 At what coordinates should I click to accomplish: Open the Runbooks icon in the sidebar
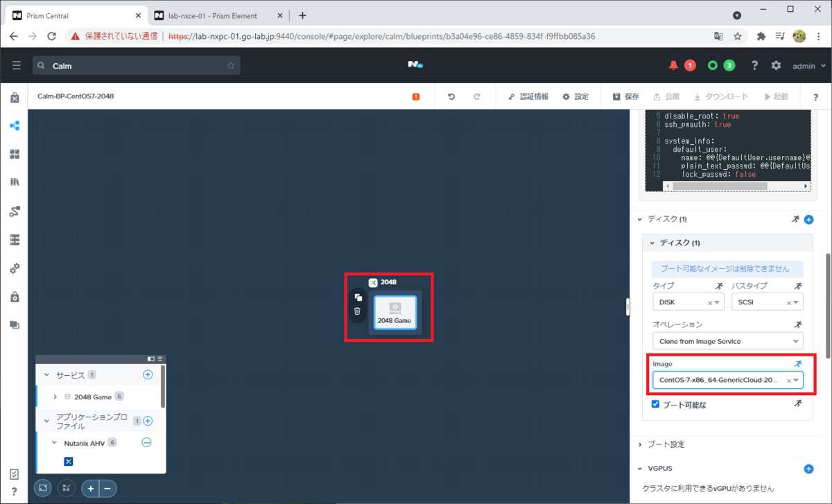(x=15, y=211)
